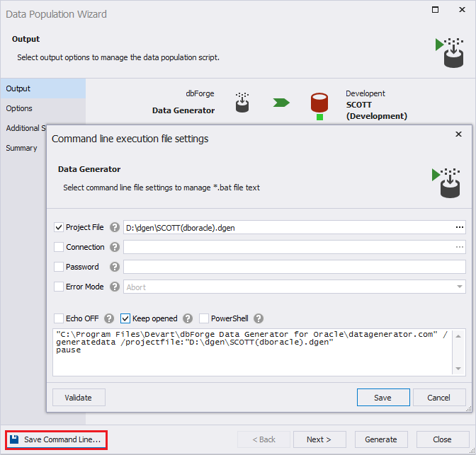The image size is (476, 455).
Task: Click the scroll down arrow of command text area
Action: pos(458,369)
